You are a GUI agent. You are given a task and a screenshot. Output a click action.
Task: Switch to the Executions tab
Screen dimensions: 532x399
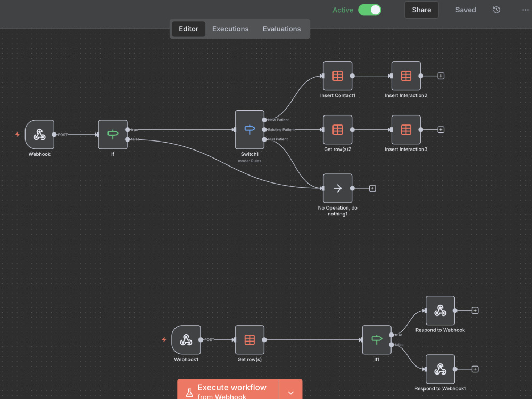(x=230, y=29)
